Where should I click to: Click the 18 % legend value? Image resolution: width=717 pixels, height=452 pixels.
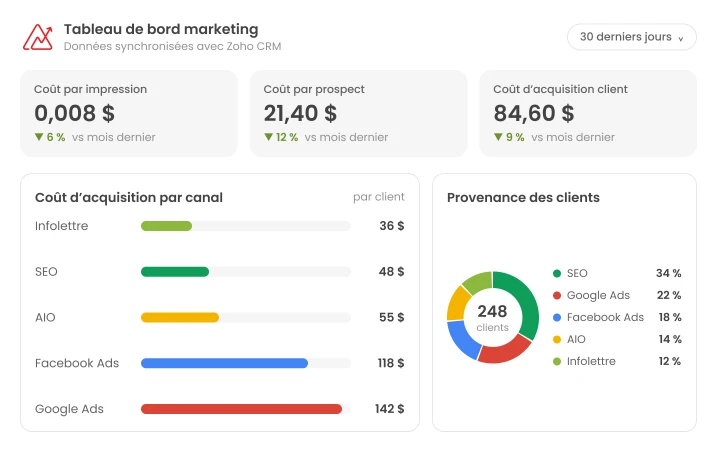(x=670, y=317)
